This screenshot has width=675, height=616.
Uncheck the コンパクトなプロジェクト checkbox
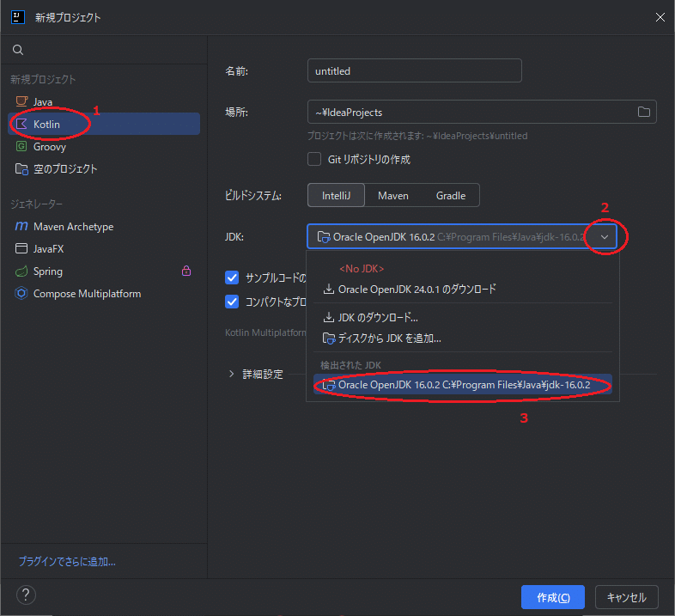(x=232, y=302)
